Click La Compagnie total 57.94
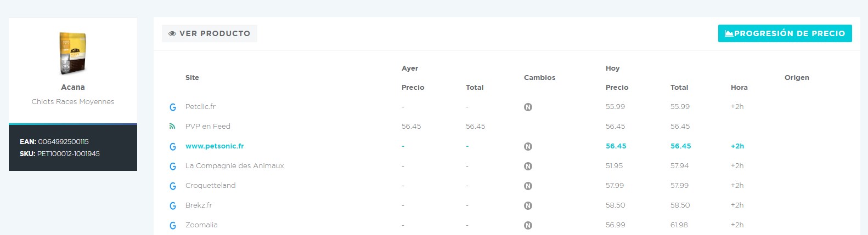 tap(680, 166)
